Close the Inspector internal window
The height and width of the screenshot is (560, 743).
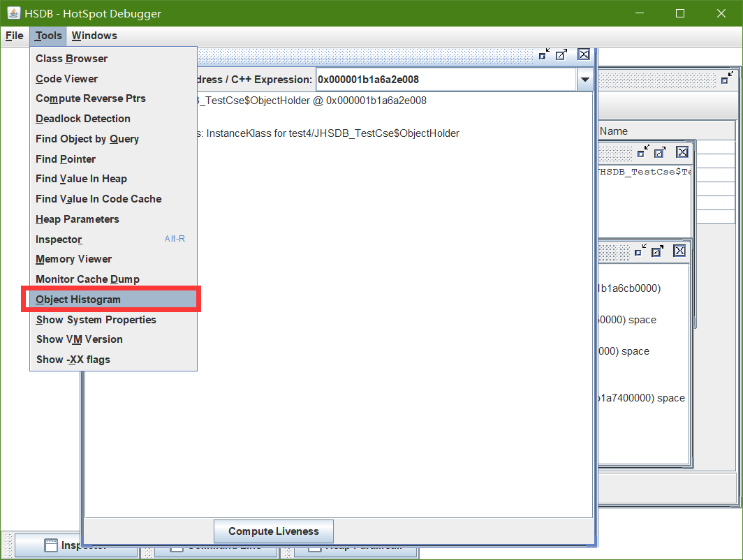(x=584, y=54)
